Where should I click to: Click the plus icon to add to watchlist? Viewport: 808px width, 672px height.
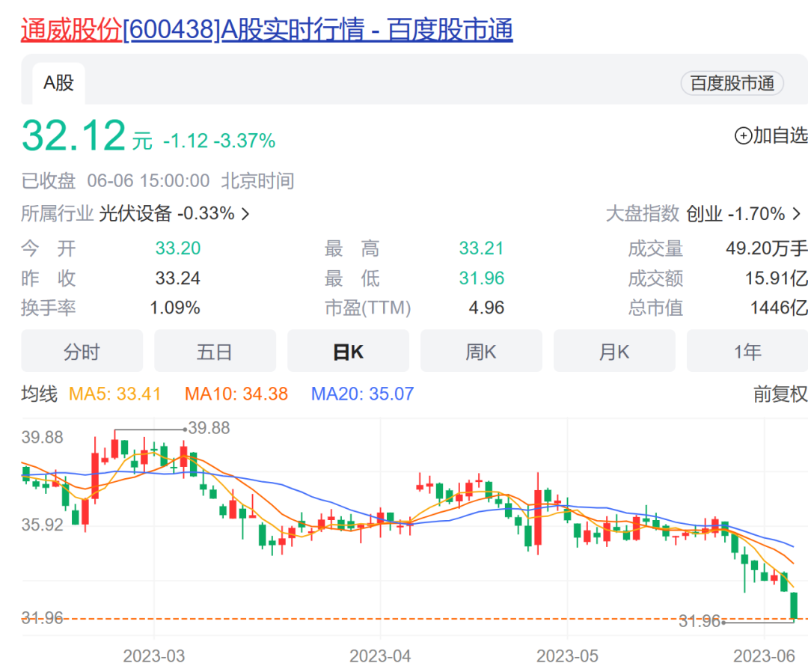click(743, 136)
